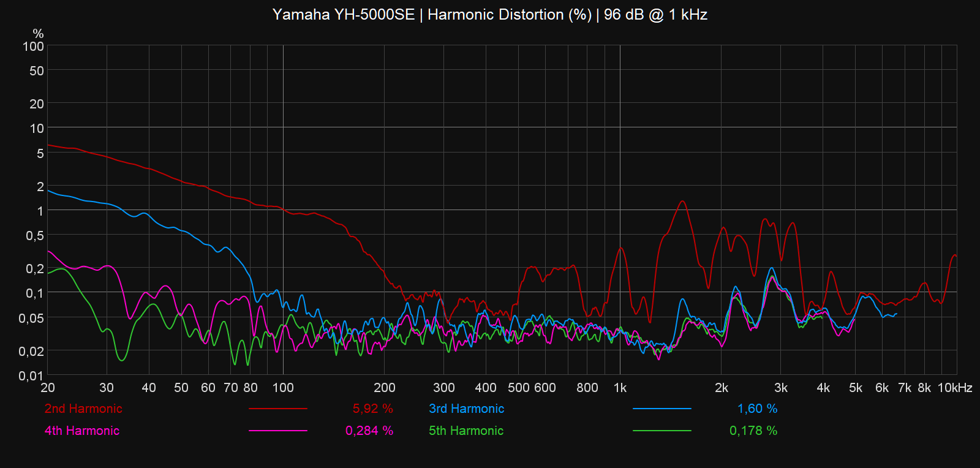The height and width of the screenshot is (468, 980).
Task: Click the 5,92 % value in legend
Action: (372, 409)
